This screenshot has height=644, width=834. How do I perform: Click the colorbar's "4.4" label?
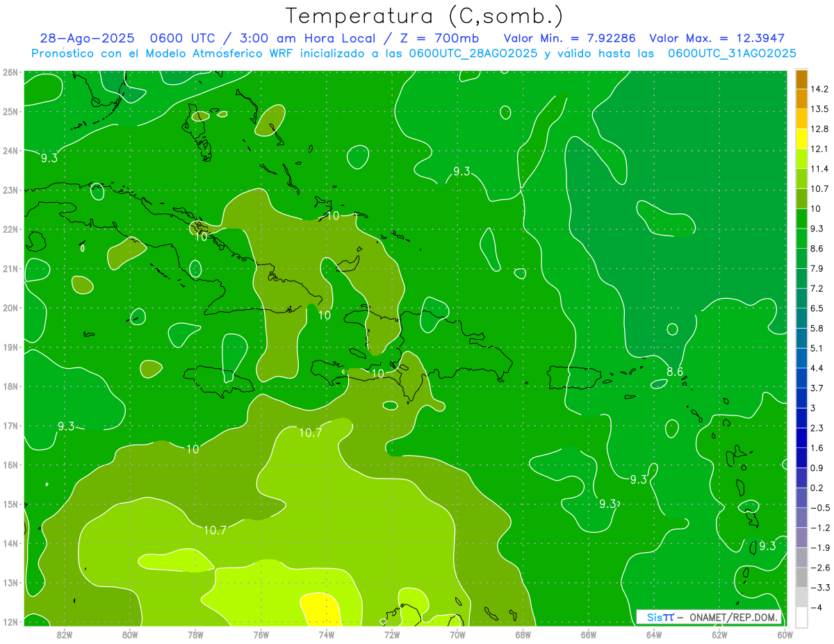pos(817,368)
